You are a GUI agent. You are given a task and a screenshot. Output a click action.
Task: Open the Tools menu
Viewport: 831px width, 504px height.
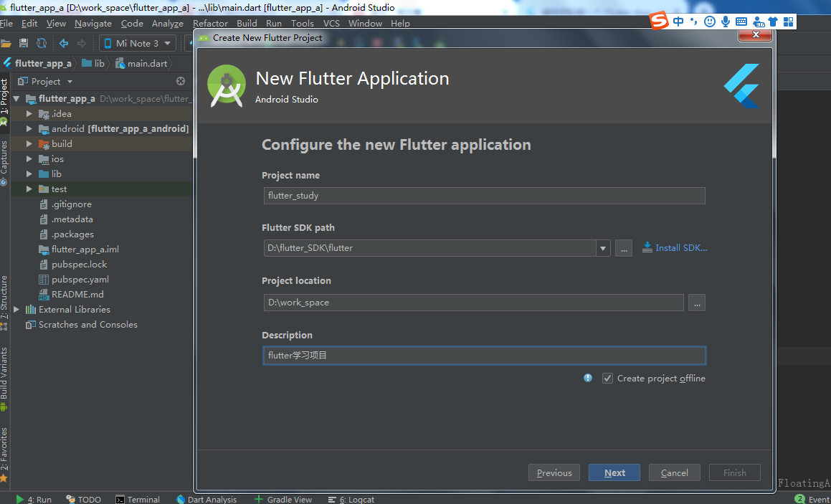click(302, 24)
